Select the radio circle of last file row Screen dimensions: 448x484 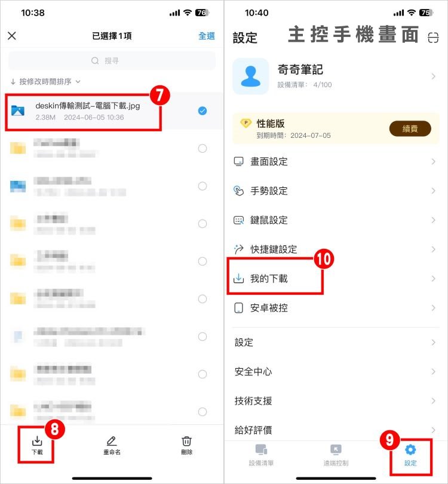pos(202,412)
